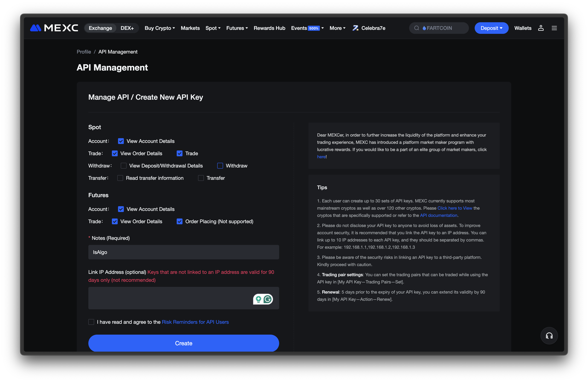The image size is (588, 382).
Task: Click the Notes input field
Action: 184,252
